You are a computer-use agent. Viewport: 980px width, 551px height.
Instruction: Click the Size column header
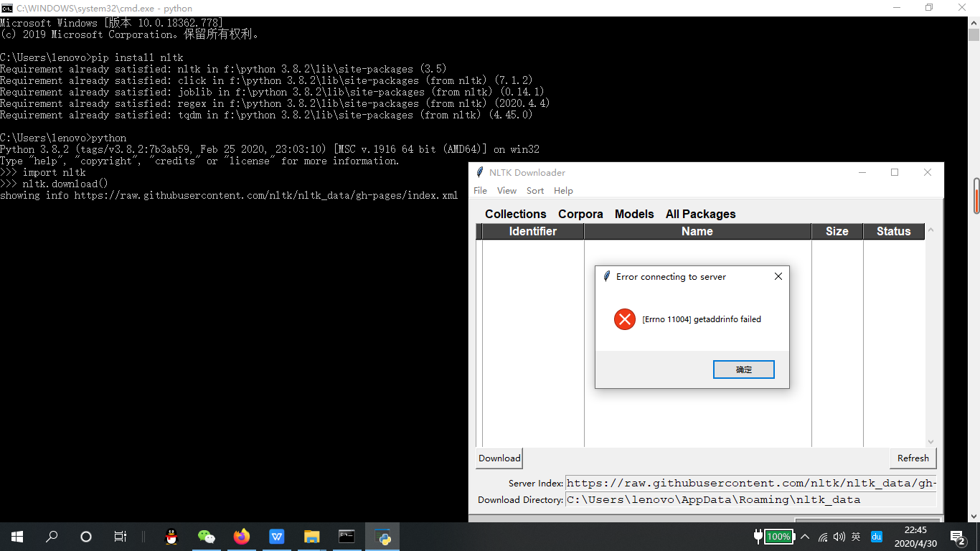(x=837, y=231)
